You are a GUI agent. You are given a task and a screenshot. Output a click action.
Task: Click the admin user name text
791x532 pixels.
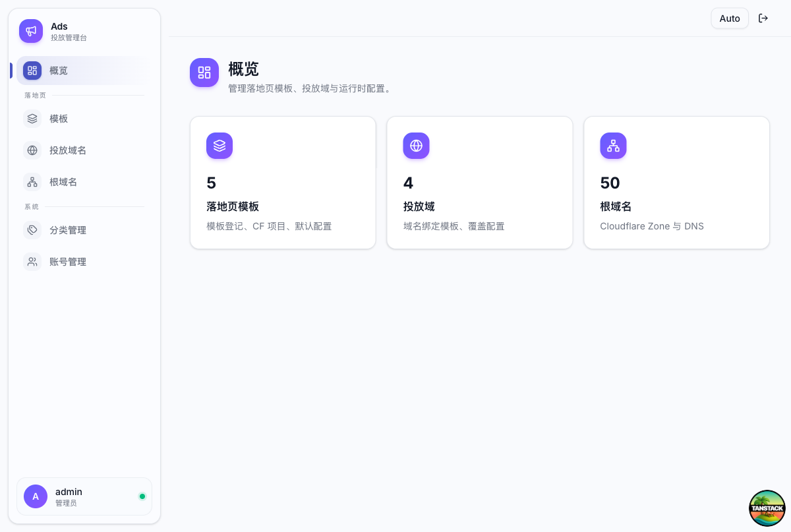tap(69, 492)
